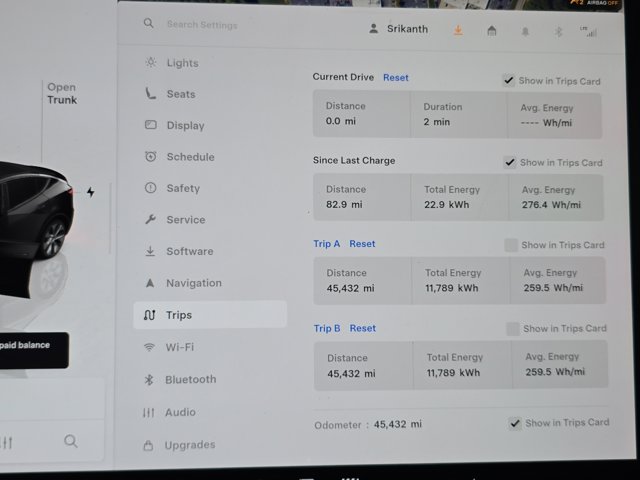The image size is (640, 480).
Task: Tap the notification bell icon
Action: click(x=525, y=32)
